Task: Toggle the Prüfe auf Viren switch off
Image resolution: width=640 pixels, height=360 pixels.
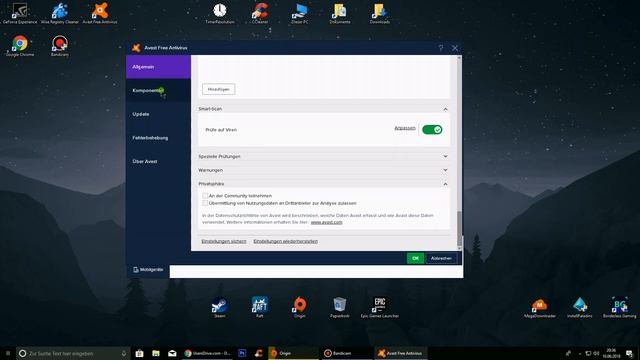Action: tap(432, 130)
